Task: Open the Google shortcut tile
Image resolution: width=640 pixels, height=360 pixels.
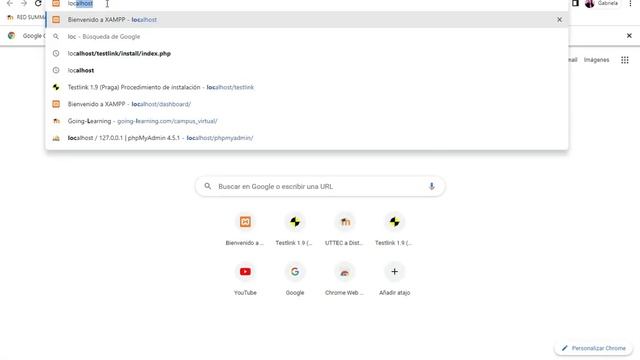Action: coord(295,280)
